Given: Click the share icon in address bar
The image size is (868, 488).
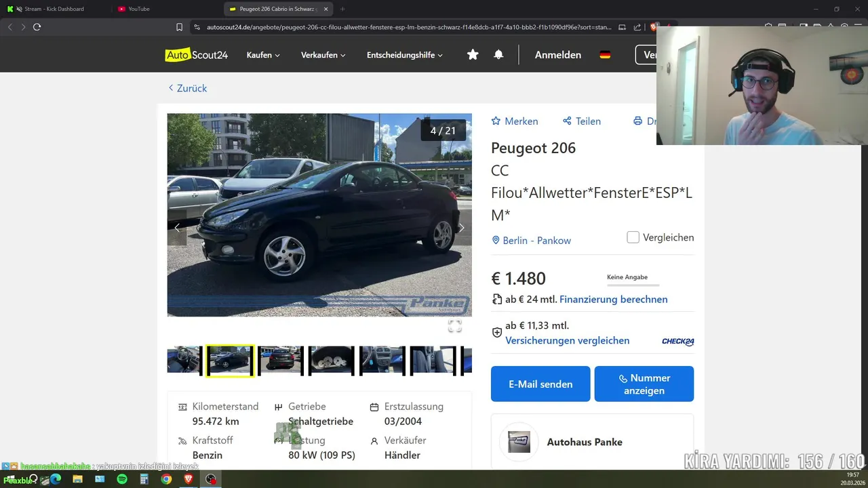Looking at the screenshot, I should 637,27.
